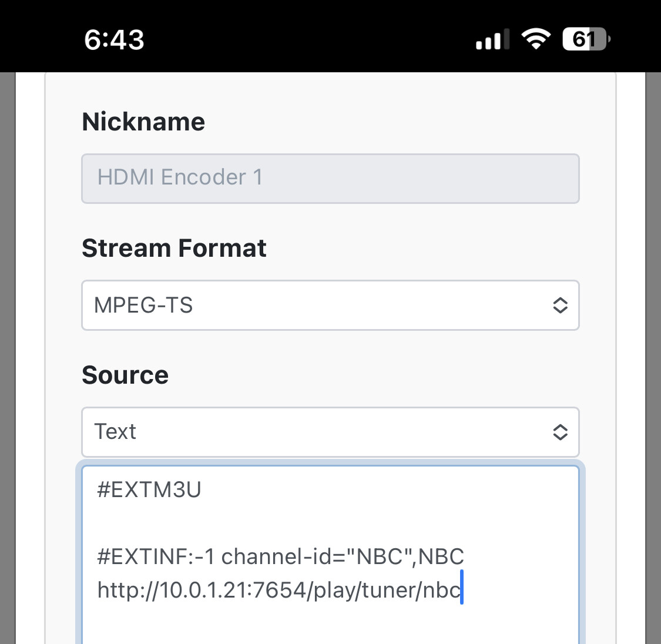Place cursor on the #EXTM3U line
The width and height of the screenshot is (661, 644).
pyautogui.click(x=149, y=489)
